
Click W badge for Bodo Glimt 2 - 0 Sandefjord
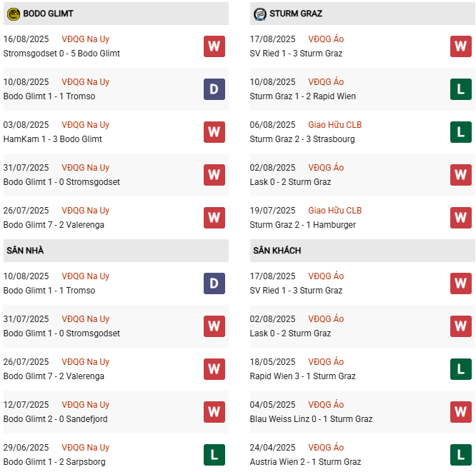coord(214,412)
